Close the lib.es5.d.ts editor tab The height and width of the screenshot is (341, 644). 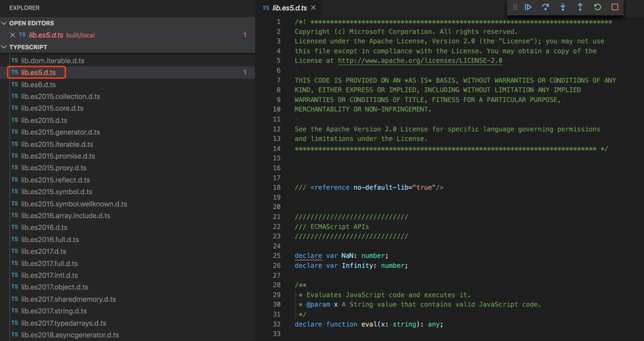(312, 8)
